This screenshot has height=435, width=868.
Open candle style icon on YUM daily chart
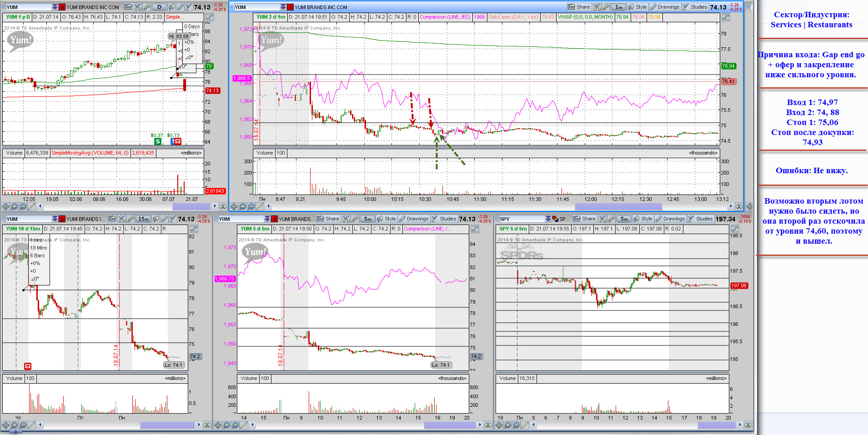(171, 7)
